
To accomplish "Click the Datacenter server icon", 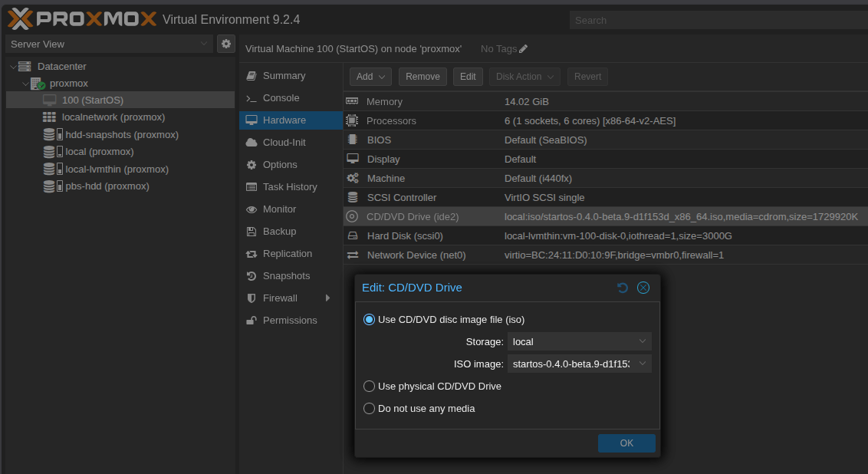I will tap(25, 67).
